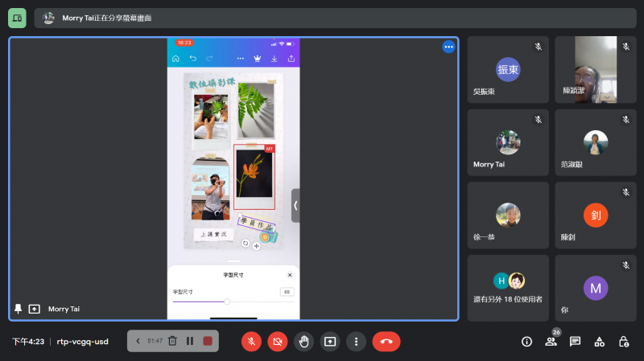
Task: Leave the call with red hang-up button
Action: pyautogui.click(x=386, y=342)
